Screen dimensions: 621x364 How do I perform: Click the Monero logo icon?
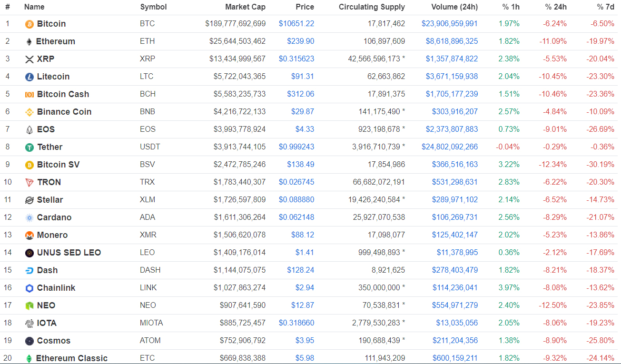(x=30, y=236)
